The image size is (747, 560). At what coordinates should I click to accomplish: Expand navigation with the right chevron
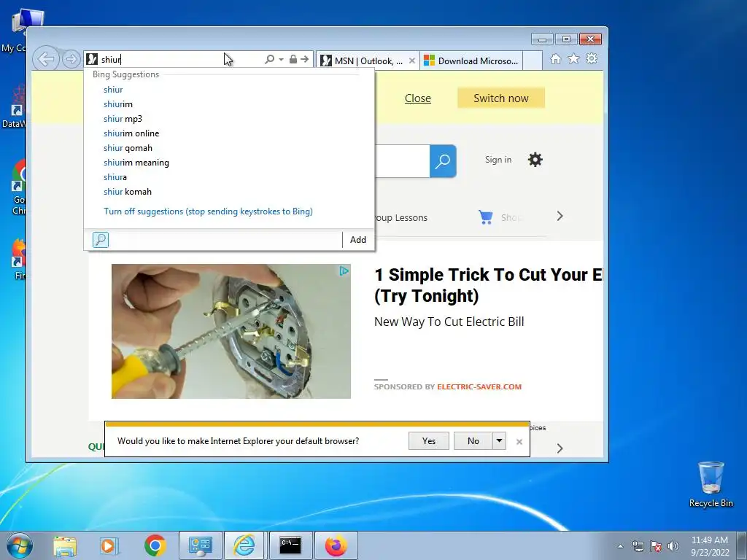point(560,216)
